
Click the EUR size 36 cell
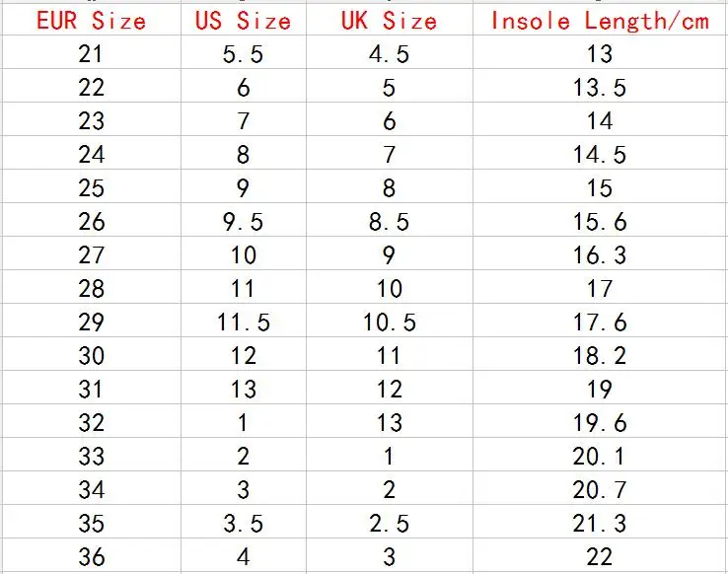(92, 555)
